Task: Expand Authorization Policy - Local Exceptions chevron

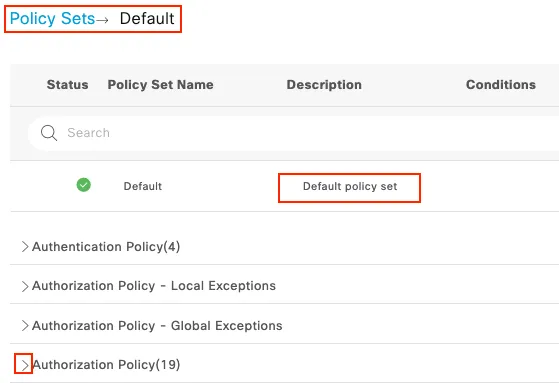Action: click(x=24, y=286)
